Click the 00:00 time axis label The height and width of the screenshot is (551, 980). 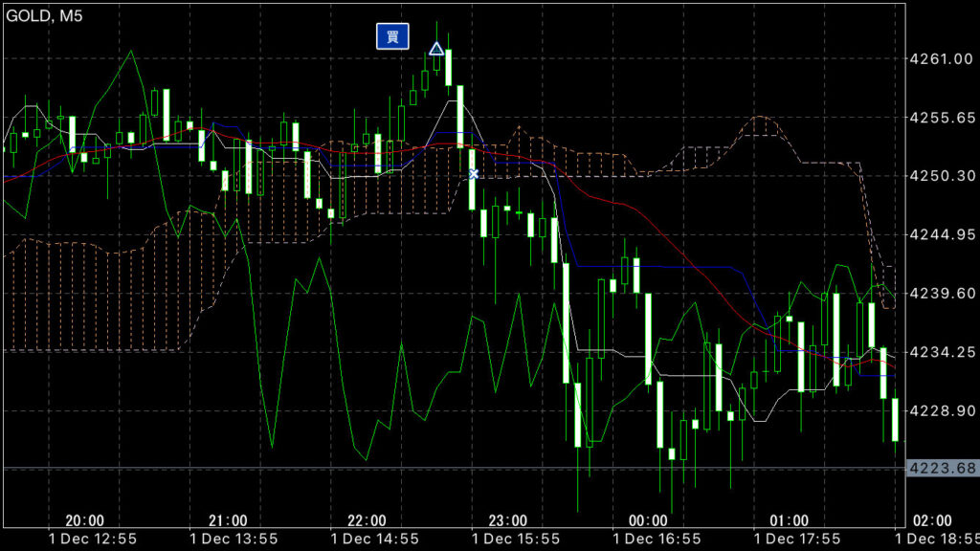click(649, 520)
